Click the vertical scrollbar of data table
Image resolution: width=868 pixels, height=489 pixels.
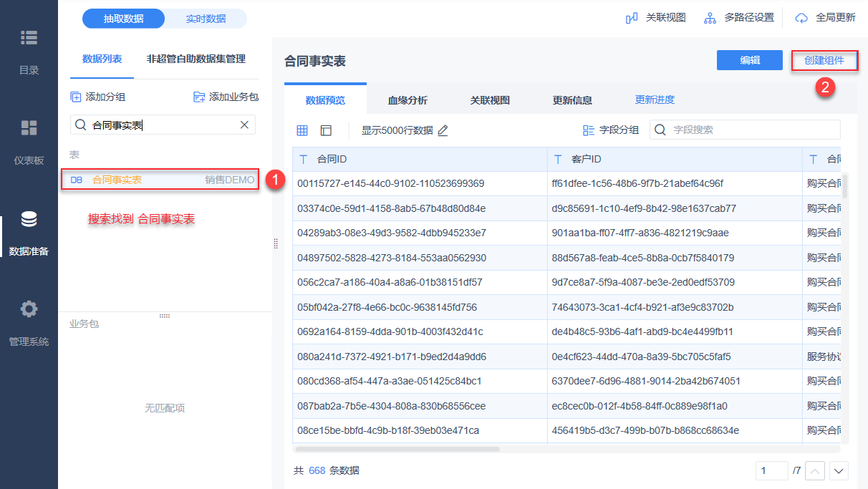(845, 185)
